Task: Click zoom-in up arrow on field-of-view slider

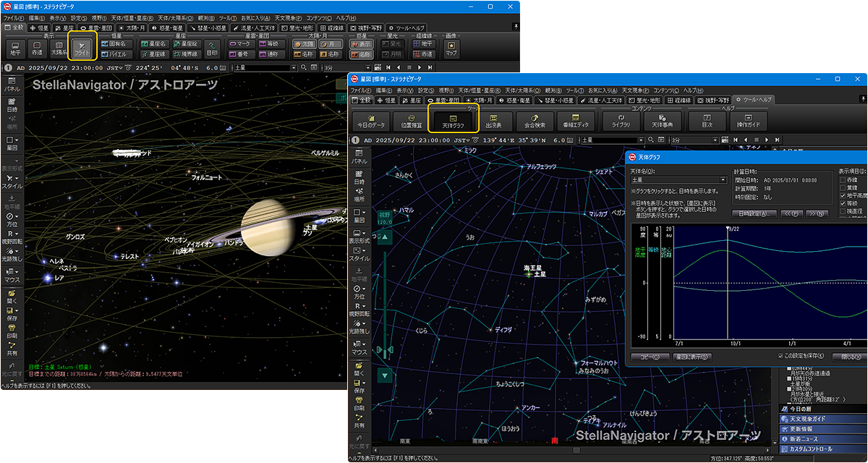Action: (386, 237)
